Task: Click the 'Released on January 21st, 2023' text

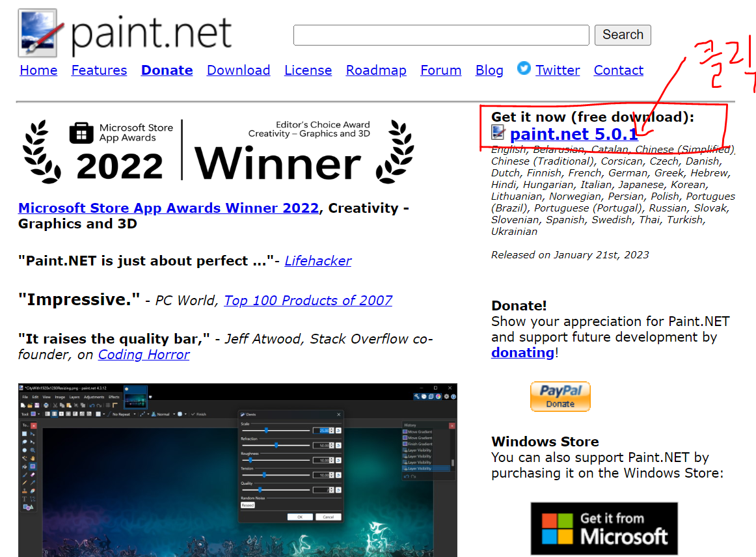Action: [570, 255]
